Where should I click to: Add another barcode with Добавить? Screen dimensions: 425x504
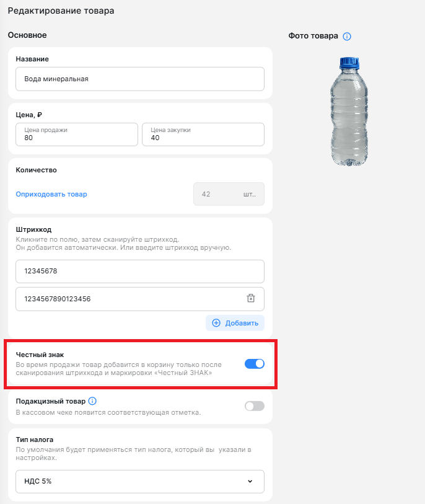[x=235, y=323]
